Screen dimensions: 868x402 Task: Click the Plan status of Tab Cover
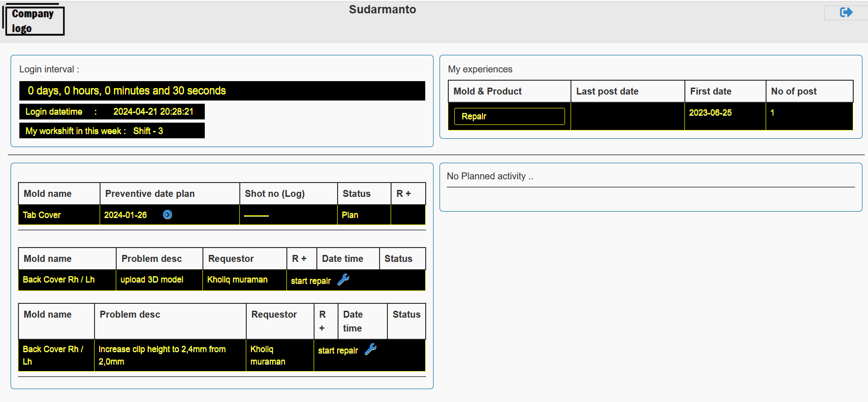350,215
